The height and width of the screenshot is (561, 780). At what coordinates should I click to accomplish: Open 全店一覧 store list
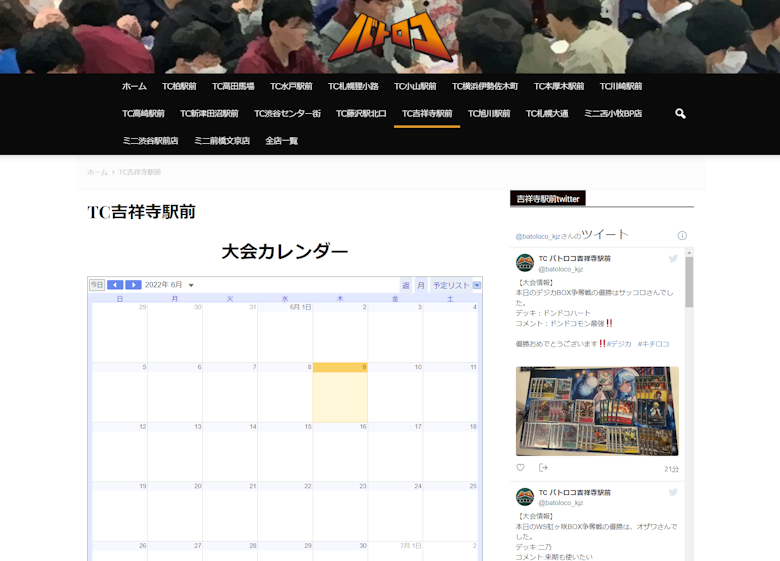pos(282,141)
